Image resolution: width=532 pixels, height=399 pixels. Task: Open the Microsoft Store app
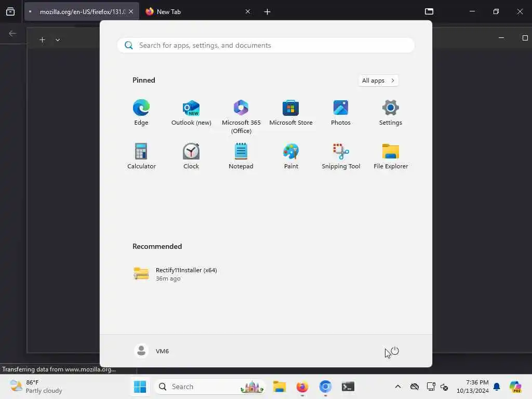coord(291,113)
